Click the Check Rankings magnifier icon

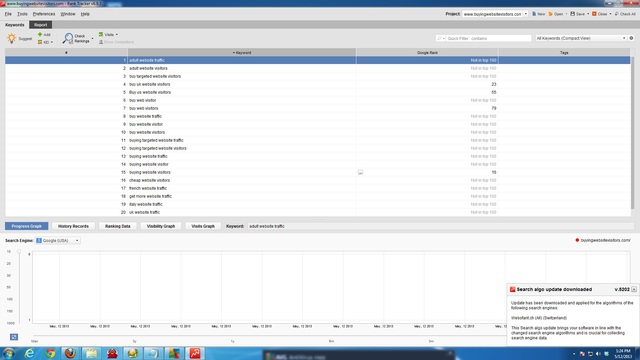[x=68, y=38]
